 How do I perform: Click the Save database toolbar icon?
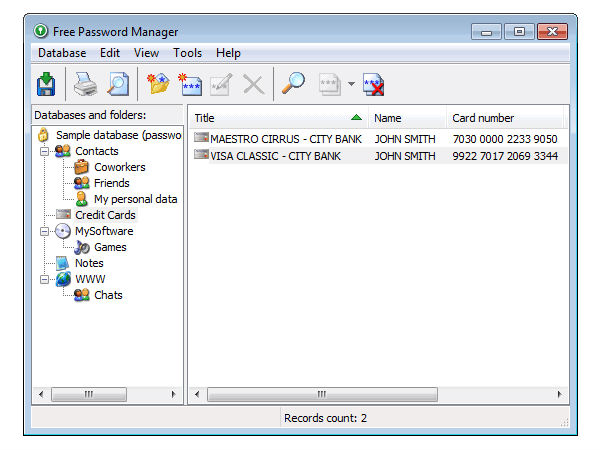(45, 84)
